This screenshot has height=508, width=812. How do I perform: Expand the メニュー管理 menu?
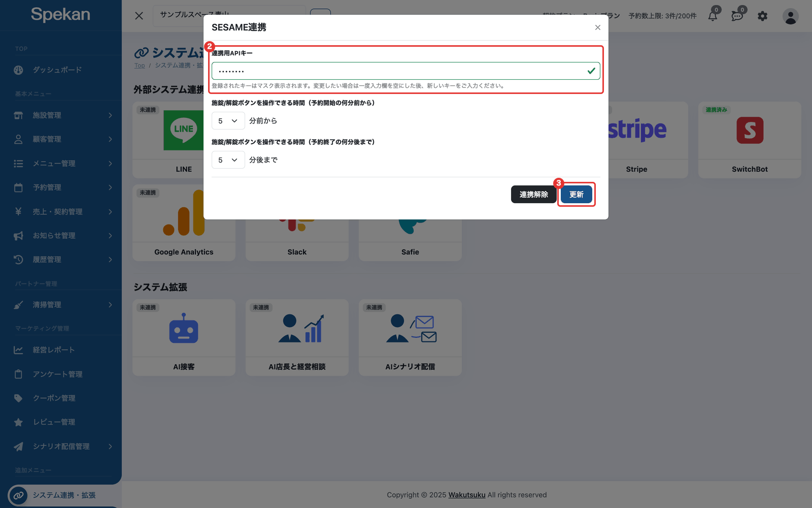[61, 164]
